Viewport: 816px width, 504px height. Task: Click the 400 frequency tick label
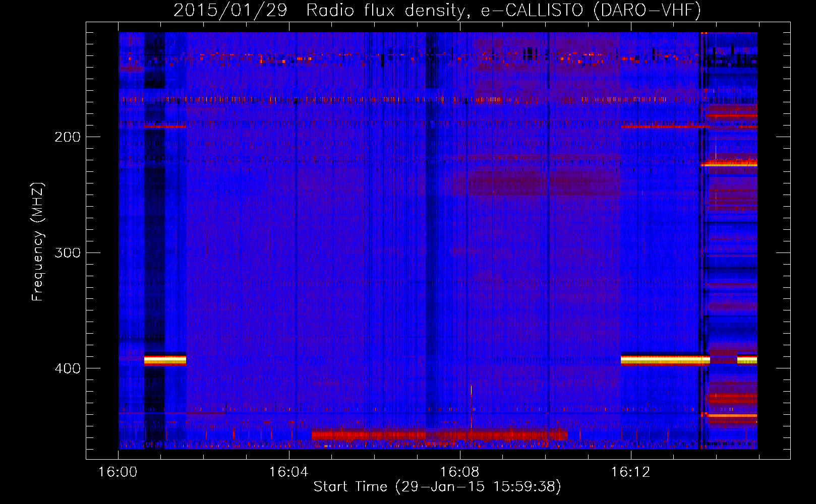pyautogui.click(x=68, y=368)
